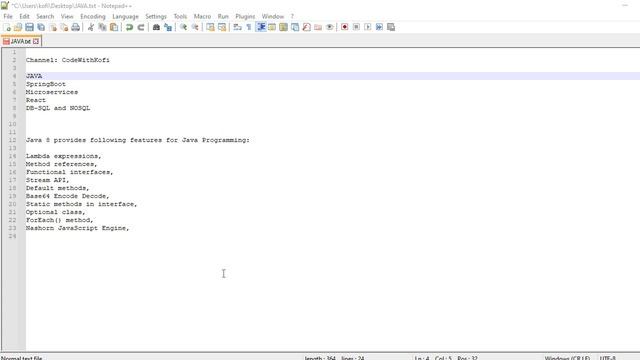The width and height of the screenshot is (640, 360).
Task: Stop macro recording
Action: [x=356, y=27]
